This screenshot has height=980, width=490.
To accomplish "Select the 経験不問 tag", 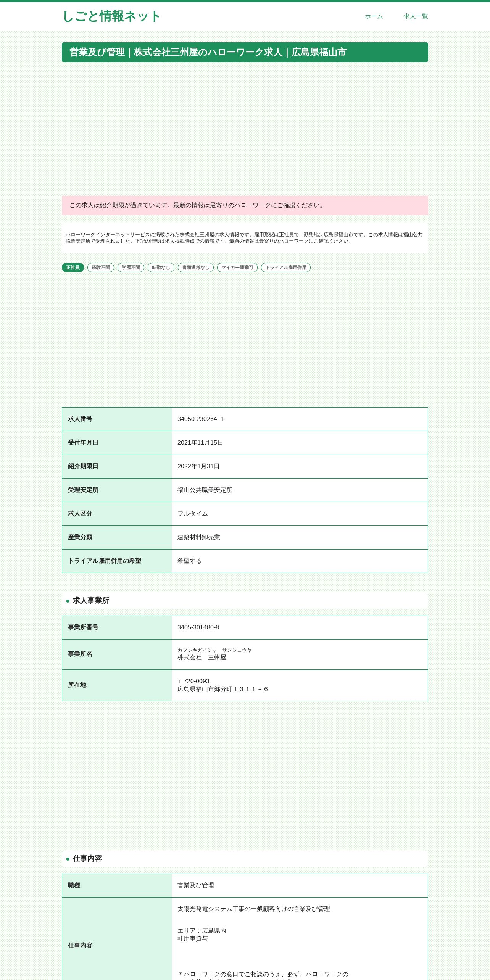I will click(101, 268).
